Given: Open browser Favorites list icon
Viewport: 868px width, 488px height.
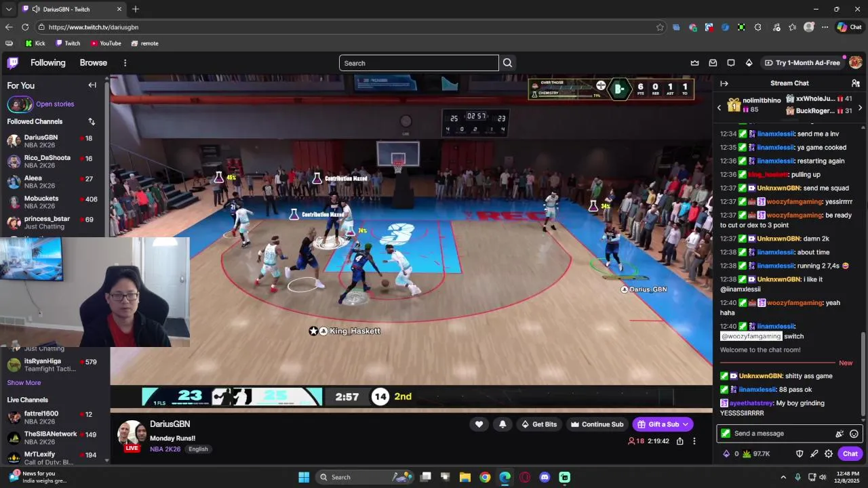Looking at the screenshot, I should pos(792,27).
